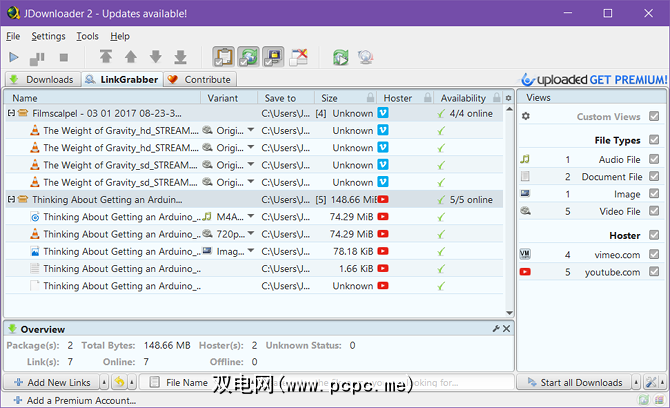This screenshot has height=408, width=670.
Task: Sort by the Name column header
Action: click(103, 98)
